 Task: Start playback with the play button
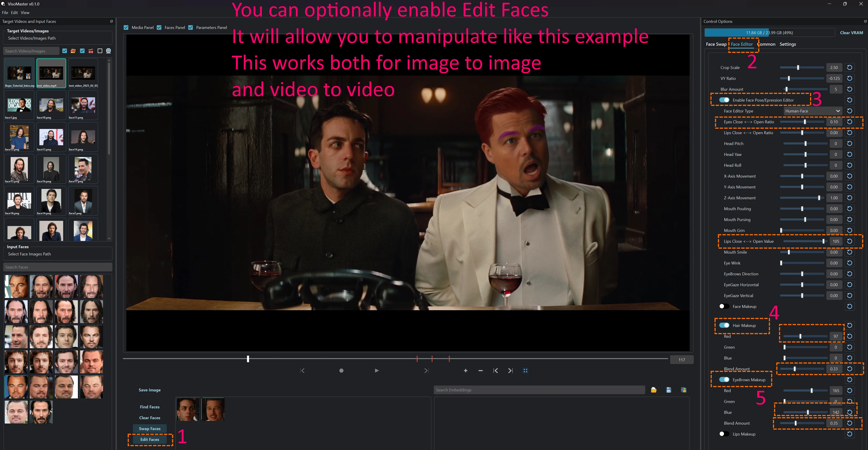[377, 371]
